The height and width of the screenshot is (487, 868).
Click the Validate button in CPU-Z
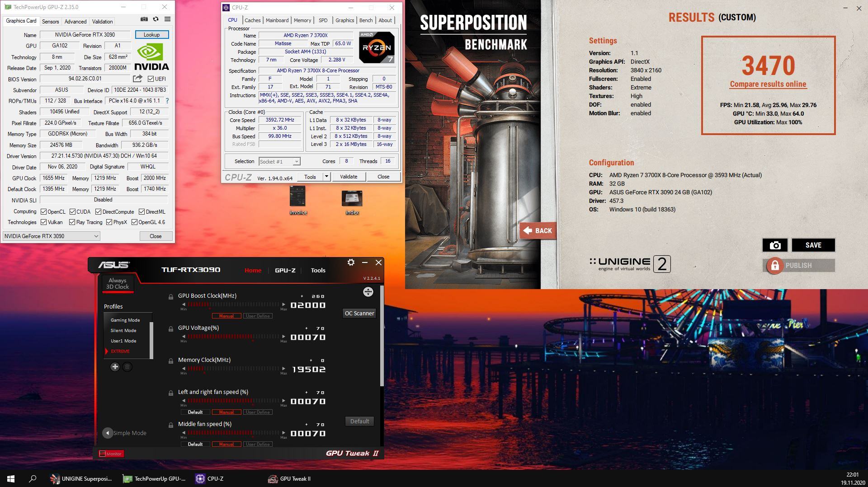tap(348, 177)
